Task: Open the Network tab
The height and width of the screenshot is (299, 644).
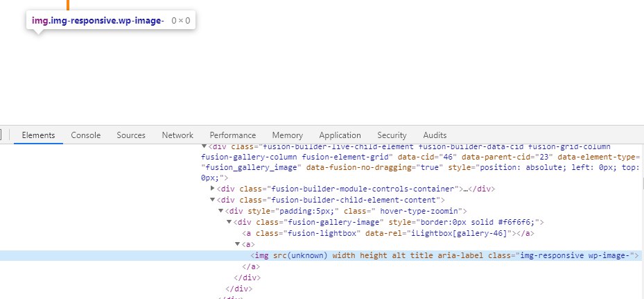Action: (x=177, y=135)
